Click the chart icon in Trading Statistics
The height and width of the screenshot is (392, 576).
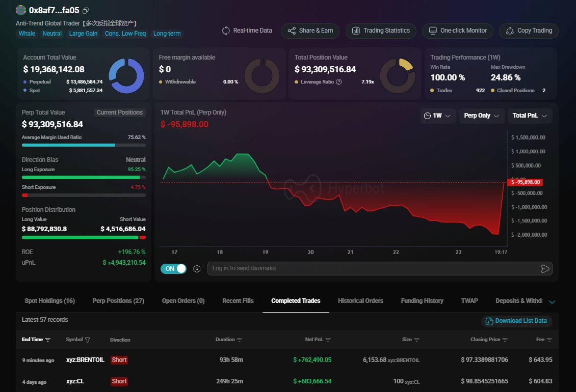coord(356,31)
